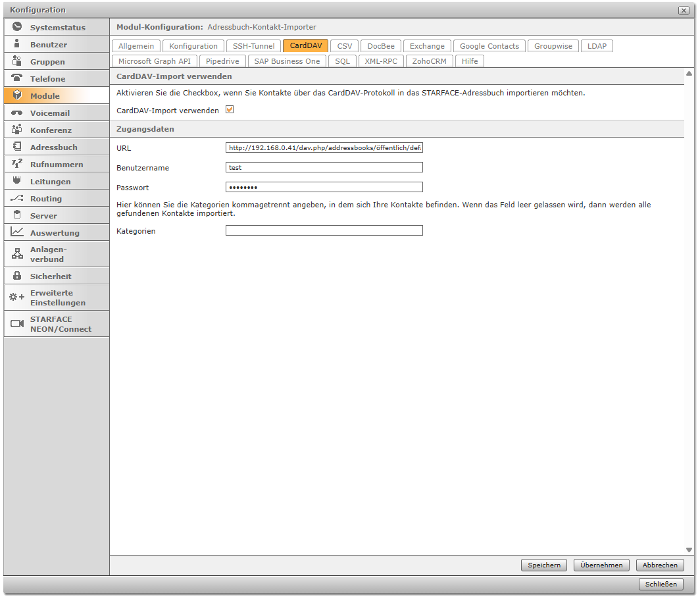700x599 pixels.
Task: Select the Microsoft Graph API tab
Action: 154,61
